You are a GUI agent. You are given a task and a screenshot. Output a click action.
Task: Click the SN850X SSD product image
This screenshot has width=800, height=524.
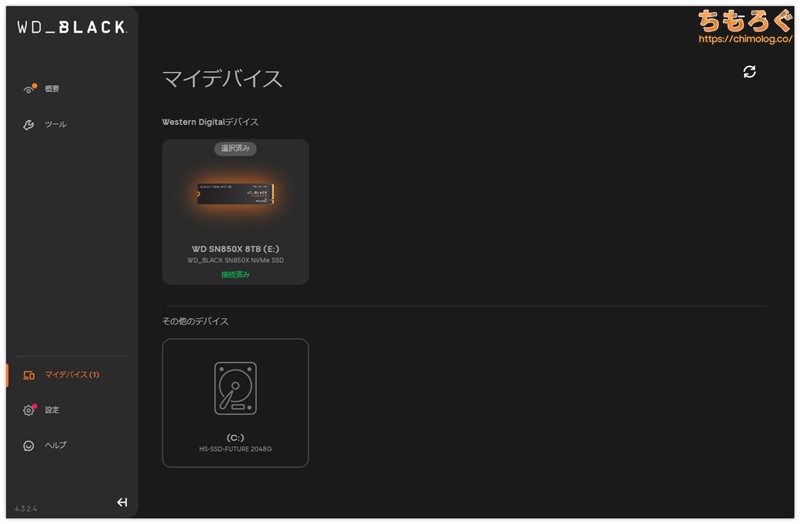pos(236,194)
